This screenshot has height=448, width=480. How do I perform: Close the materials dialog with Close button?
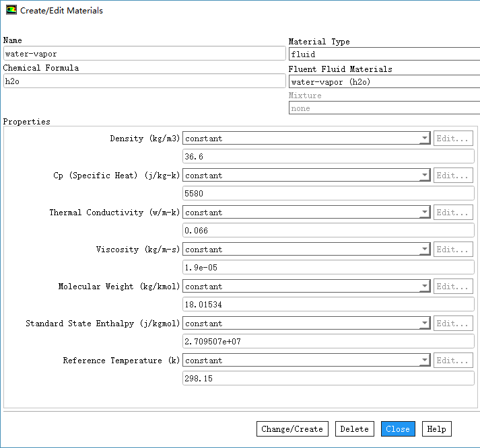coord(397,429)
